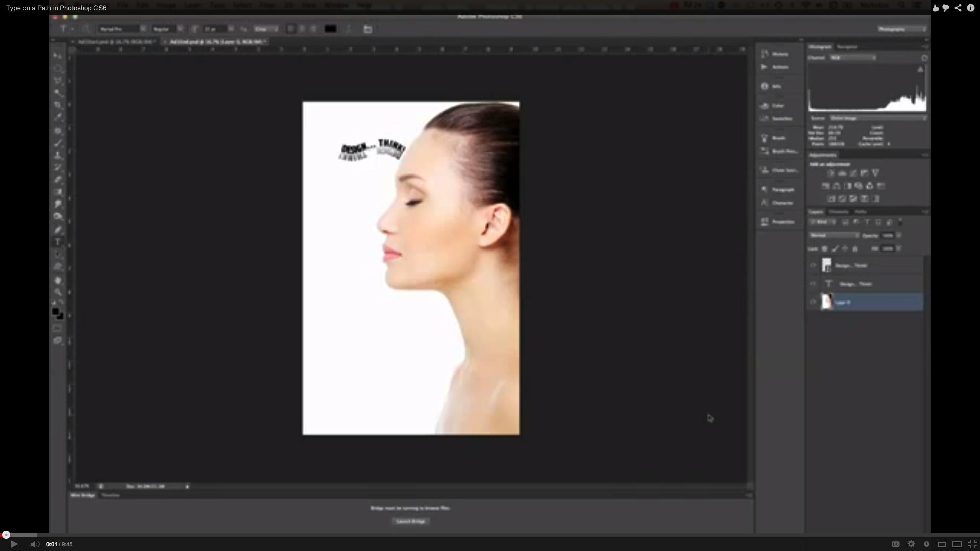Open the History panel icon
Image resolution: width=980 pixels, height=551 pixels.
pyautogui.click(x=765, y=54)
